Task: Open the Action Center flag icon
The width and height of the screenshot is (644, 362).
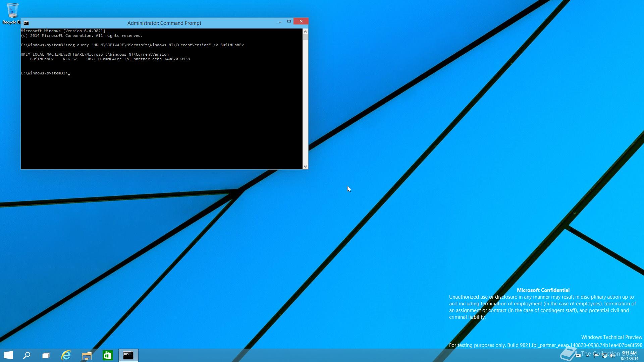Action: (x=596, y=356)
